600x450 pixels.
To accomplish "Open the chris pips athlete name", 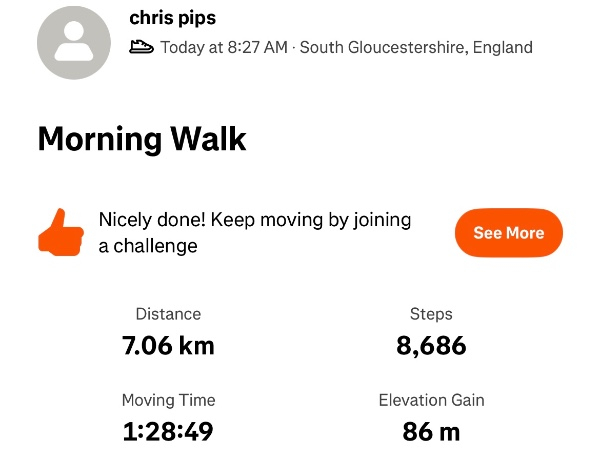I will point(173,18).
